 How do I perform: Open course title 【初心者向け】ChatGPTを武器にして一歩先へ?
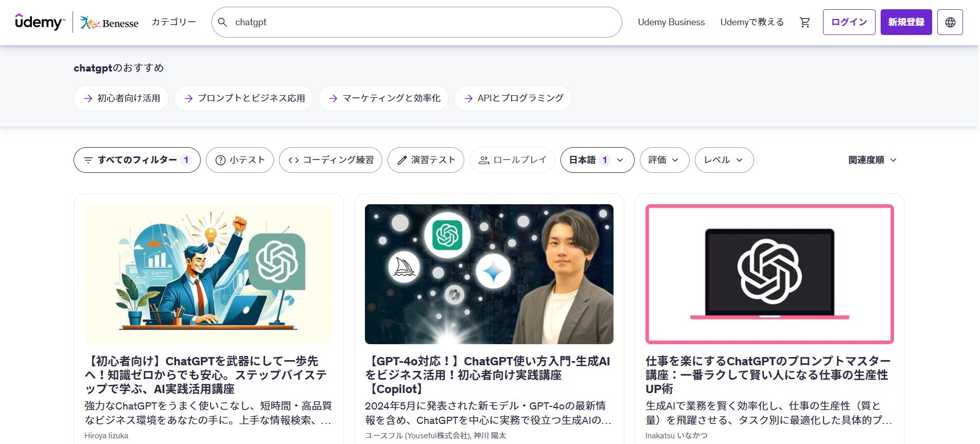coord(206,375)
